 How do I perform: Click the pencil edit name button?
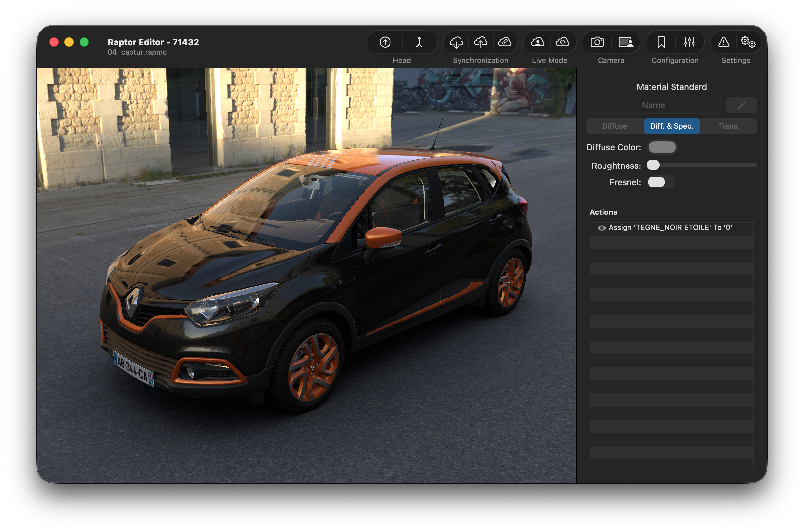click(741, 105)
